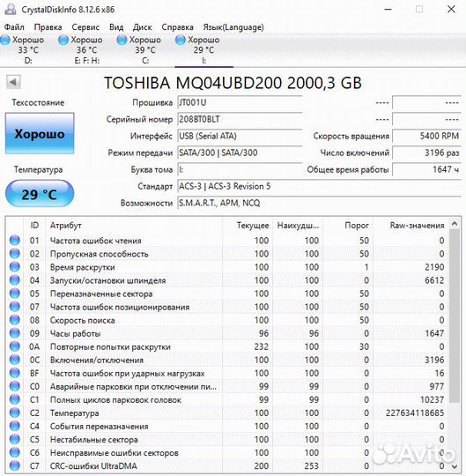
Task: Click the Буква тома field
Action: coord(240,169)
